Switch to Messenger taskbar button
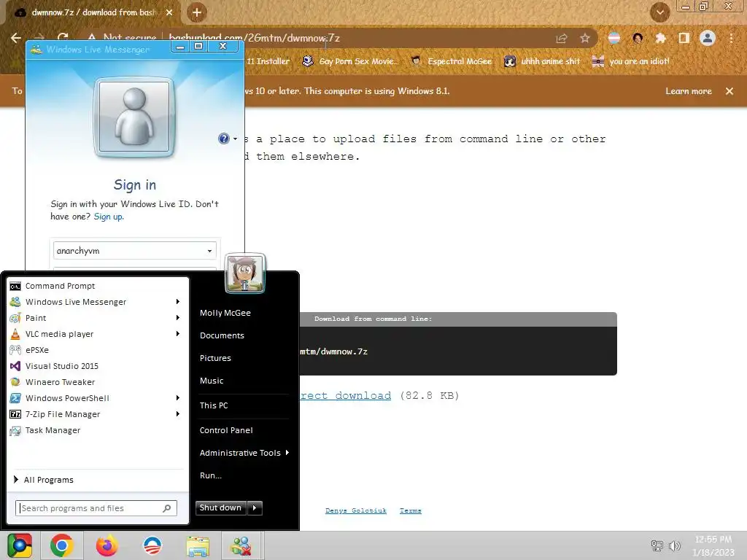Viewport: 747px width, 560px height. click(241, 545)
